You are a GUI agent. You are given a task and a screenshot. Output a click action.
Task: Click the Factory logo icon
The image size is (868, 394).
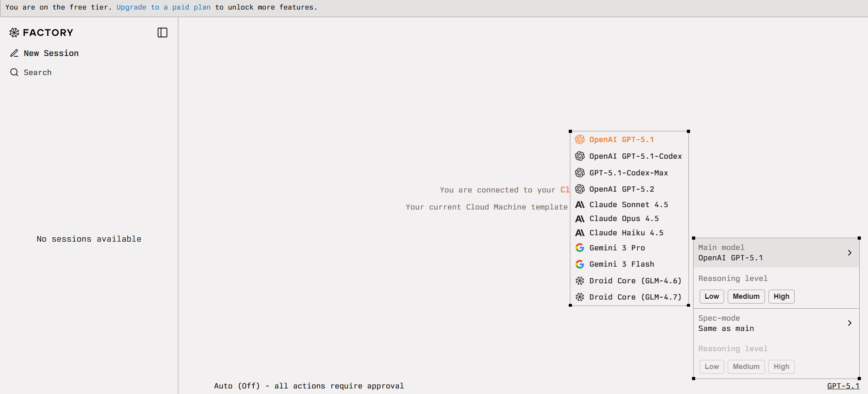[14, 33]
